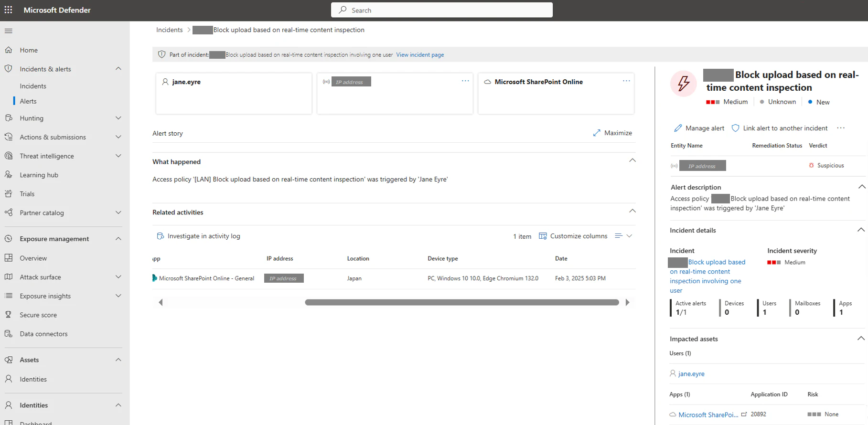Open more options on IP address card
868x425 pixels.
click(465, 81)
